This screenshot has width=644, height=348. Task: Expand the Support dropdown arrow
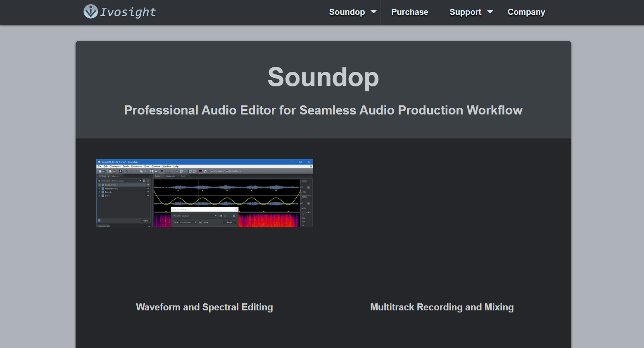(x=490, y=12)
